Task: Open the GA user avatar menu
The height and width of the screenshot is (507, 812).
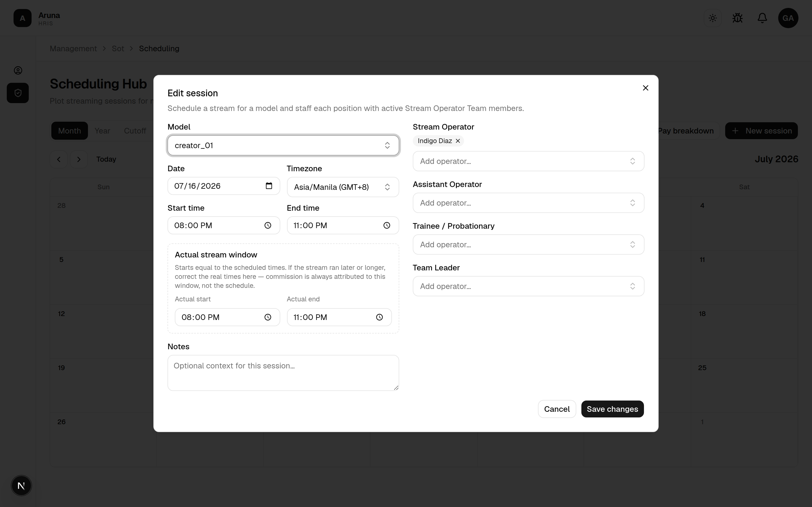Action: tap(788, 18)
